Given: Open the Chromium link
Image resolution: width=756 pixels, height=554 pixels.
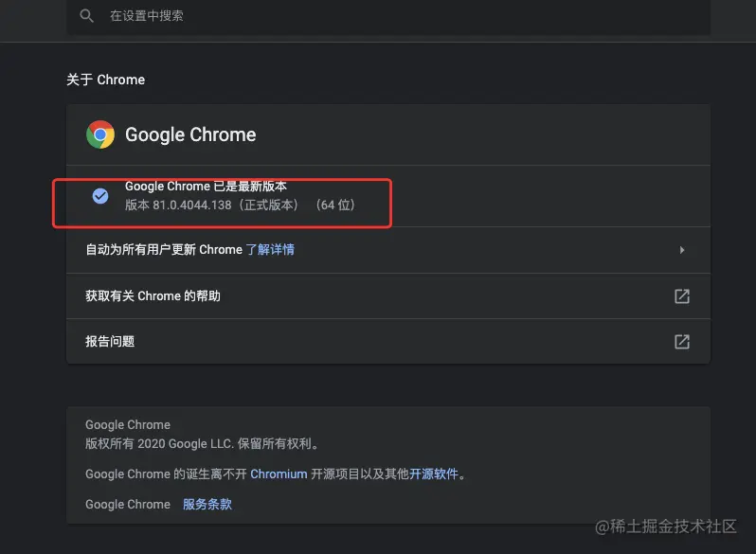Looking at the screenshot, I should click(x=279, y=474).
